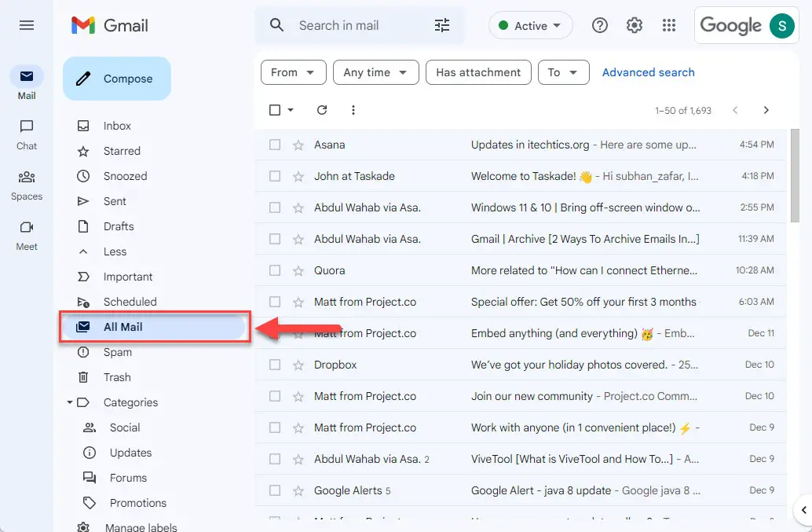Star the Dropbox email
This screenshot has height=532, width=812.
tap(298, 365)
